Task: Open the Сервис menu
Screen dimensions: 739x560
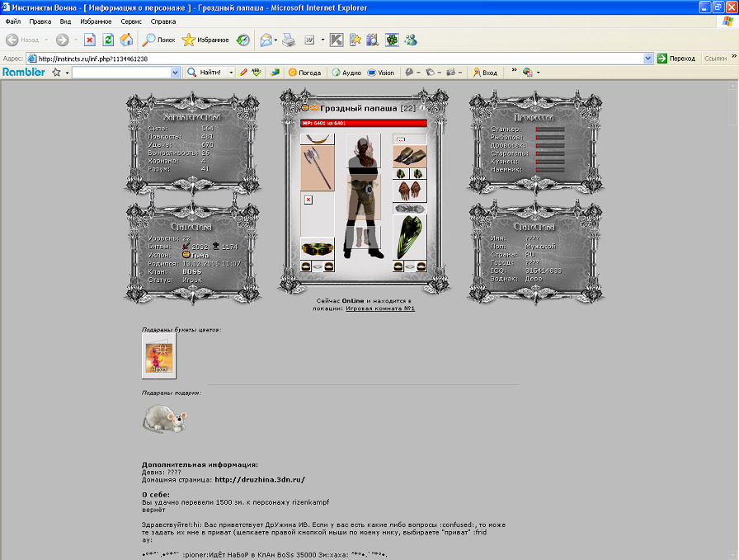Action: pyautogui.click(x=131, y=21)
